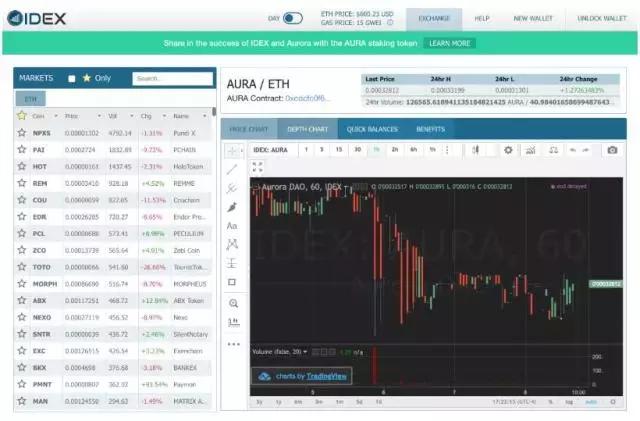Screen dimensions: 640x421
Task: Favorite the NPXS market star
Action: (22, 132)
